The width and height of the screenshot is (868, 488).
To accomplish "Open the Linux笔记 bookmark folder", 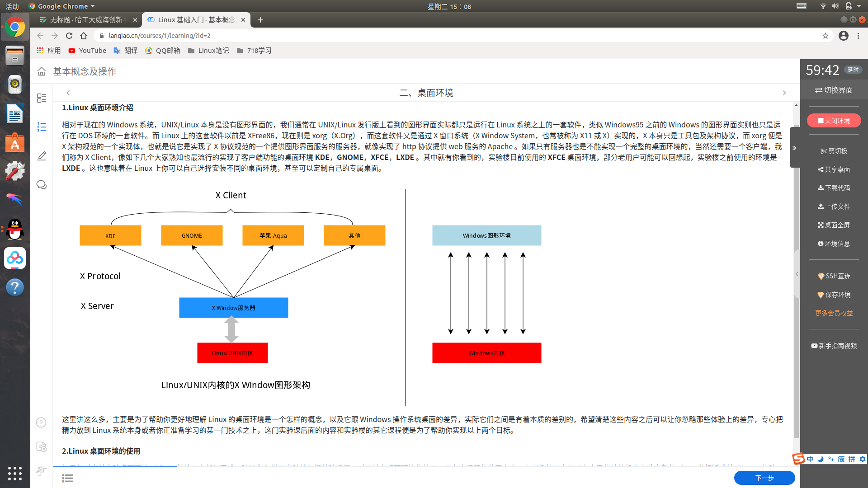I will click(208, 51).
